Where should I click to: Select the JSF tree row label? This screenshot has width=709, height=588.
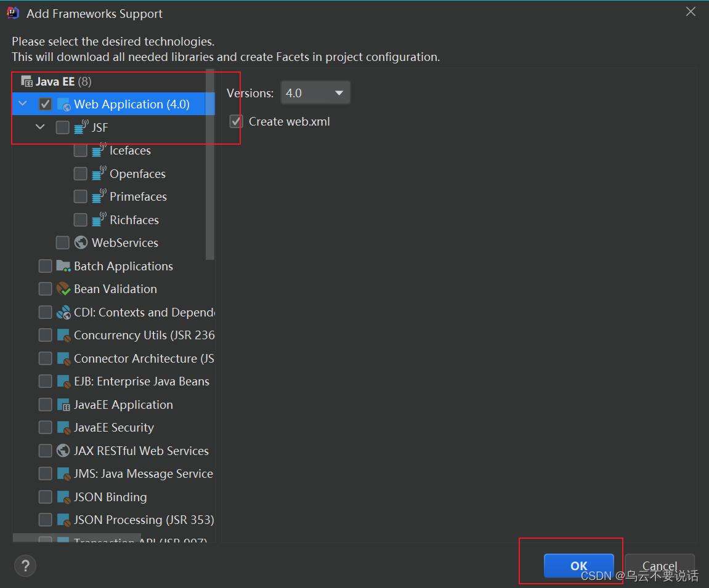pos(100,128)
